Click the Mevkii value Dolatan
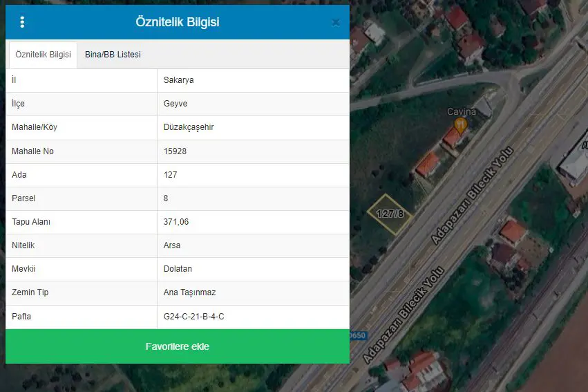The image size is (588, 392). point(178,269)
